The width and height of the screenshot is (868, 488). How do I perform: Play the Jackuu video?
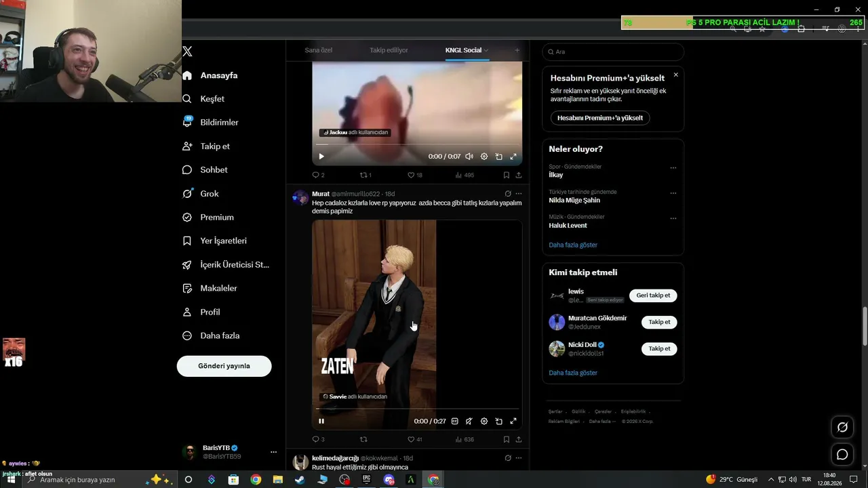[321, 157]
